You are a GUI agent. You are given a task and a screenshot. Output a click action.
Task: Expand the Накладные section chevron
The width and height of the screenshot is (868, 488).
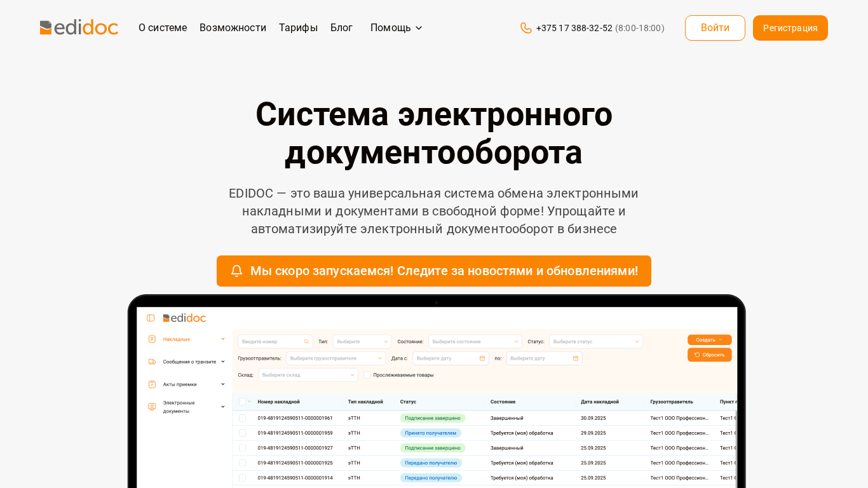(223, 339)
